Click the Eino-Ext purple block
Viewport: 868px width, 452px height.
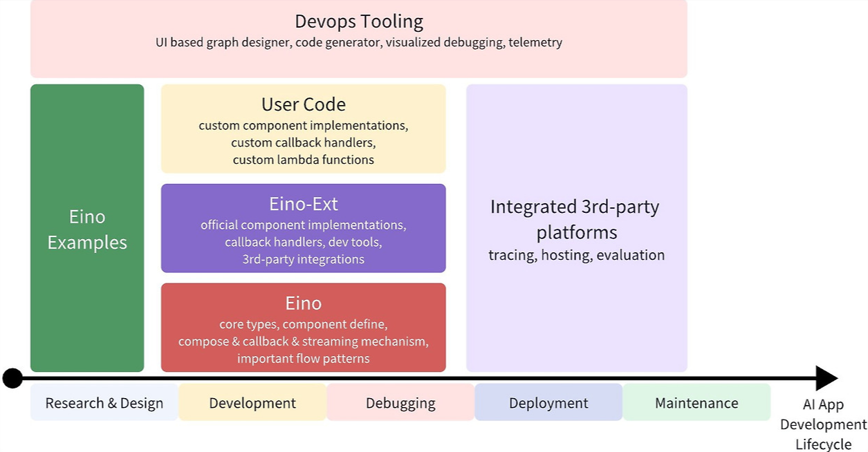[x=303, y=228]
